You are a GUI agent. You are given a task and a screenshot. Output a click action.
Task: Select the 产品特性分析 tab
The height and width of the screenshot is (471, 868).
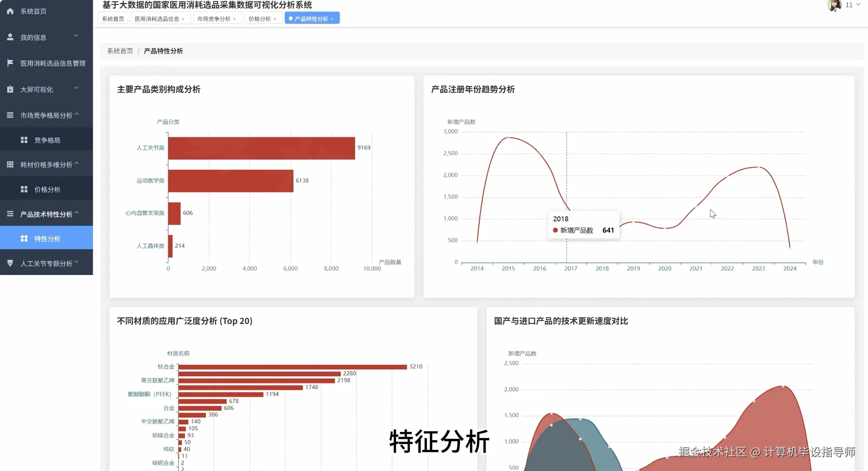point(311,19)
